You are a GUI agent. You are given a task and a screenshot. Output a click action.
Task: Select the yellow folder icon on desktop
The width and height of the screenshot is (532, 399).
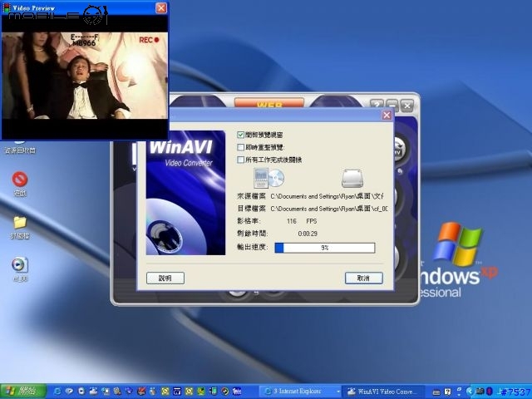click(20, 223)
